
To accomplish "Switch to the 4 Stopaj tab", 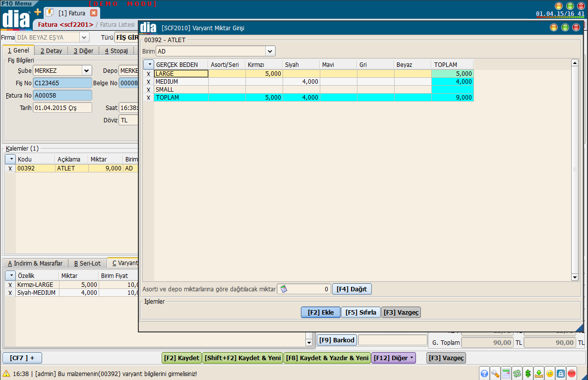I will (116, 51).
